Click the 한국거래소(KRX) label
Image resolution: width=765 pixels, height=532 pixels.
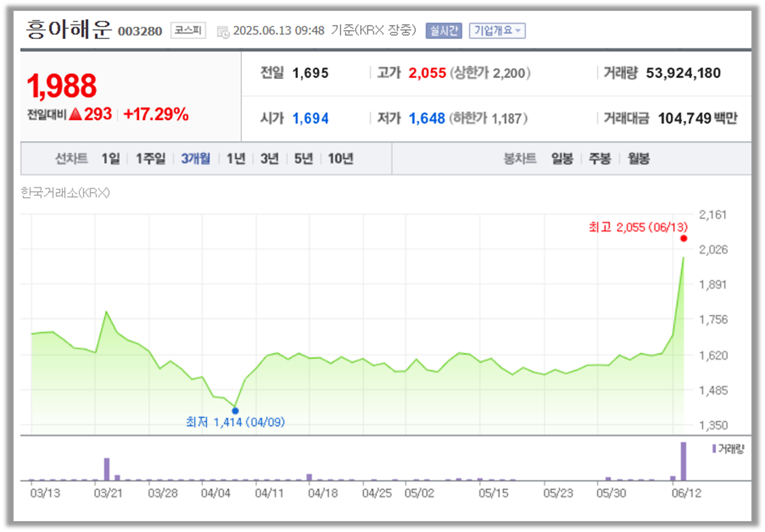coord(65,193)
